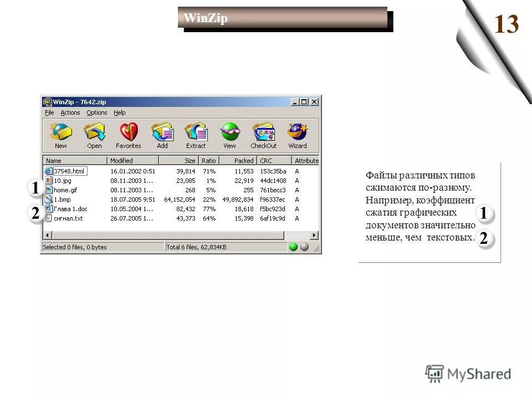This screenshot has width=532, height=399.
Task: Click the 37548.html file icon
Action: [x=49, y=171]
